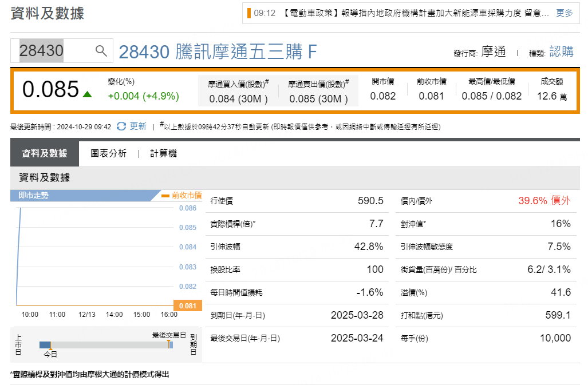The width and height of the screenshot is (588, 385).
Task: Select the 前收市價 value 0.081
Action: pyautogui.click(x=431, y=96)
